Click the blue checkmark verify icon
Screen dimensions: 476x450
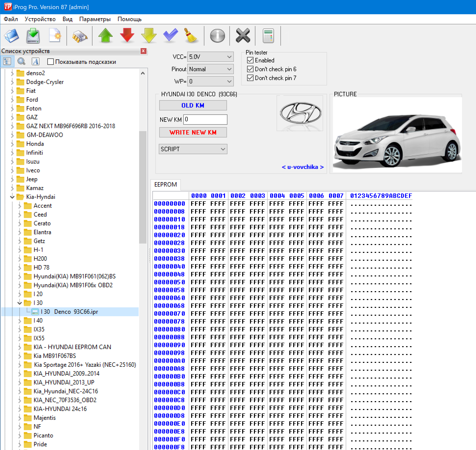pyautogui.click(x=170, y=35)
